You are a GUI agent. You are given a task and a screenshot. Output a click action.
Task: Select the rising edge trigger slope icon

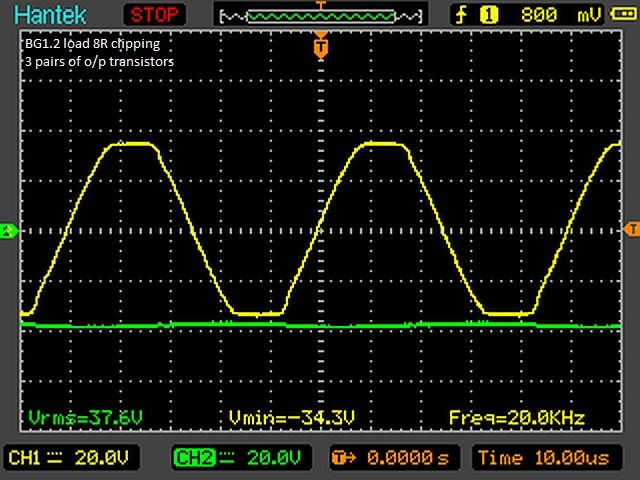461,15
